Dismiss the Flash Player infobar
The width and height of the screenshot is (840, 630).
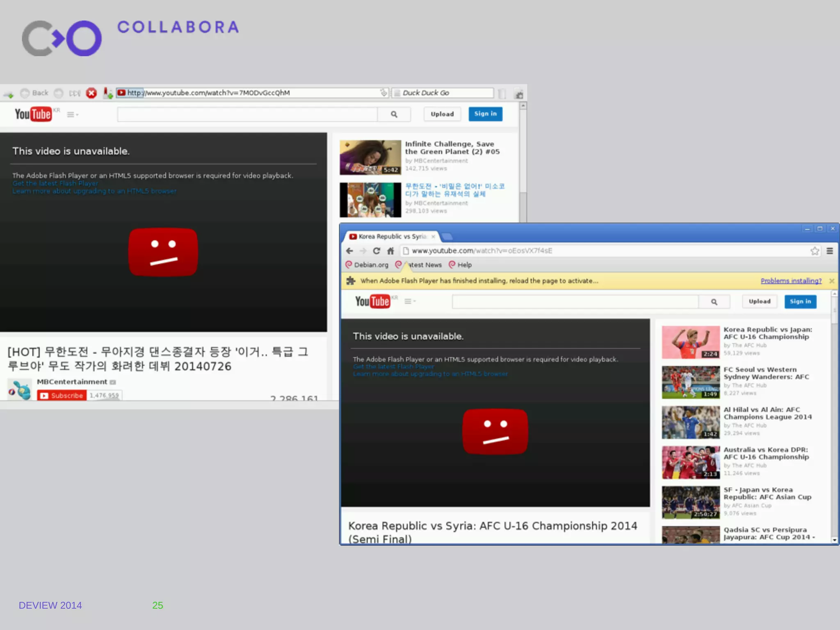(832, 281)
